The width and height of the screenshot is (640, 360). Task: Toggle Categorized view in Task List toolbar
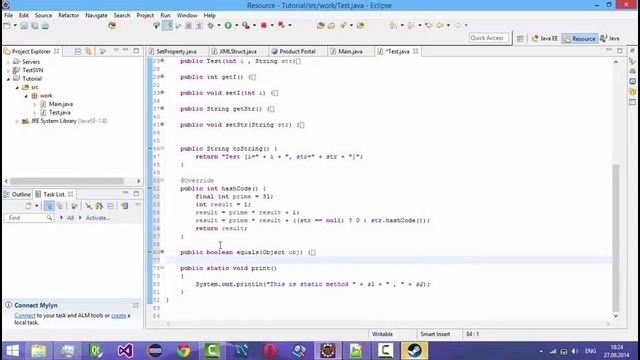[x=49, y=206]
